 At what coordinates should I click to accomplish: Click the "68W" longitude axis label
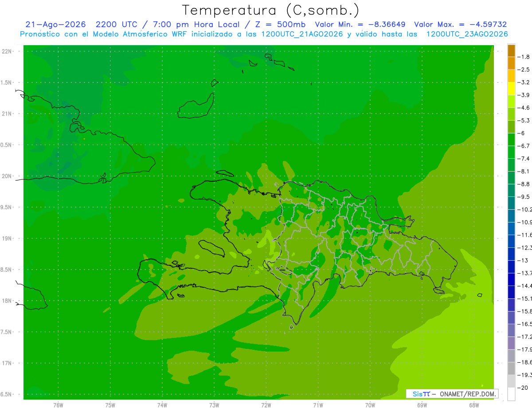pyautogui.click(x=474, y=405)
